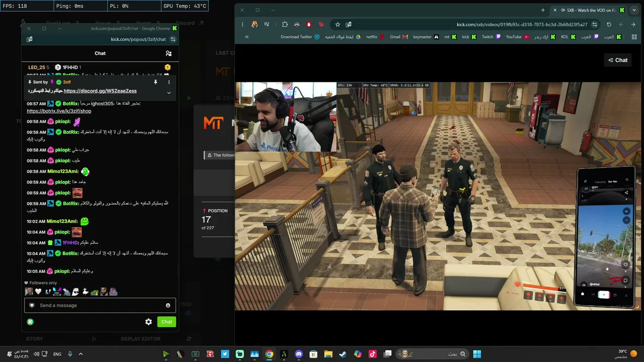The height and width of the screenshot is (362, 644).
Task: Click the taskbar search box
Action: point(432,354)
